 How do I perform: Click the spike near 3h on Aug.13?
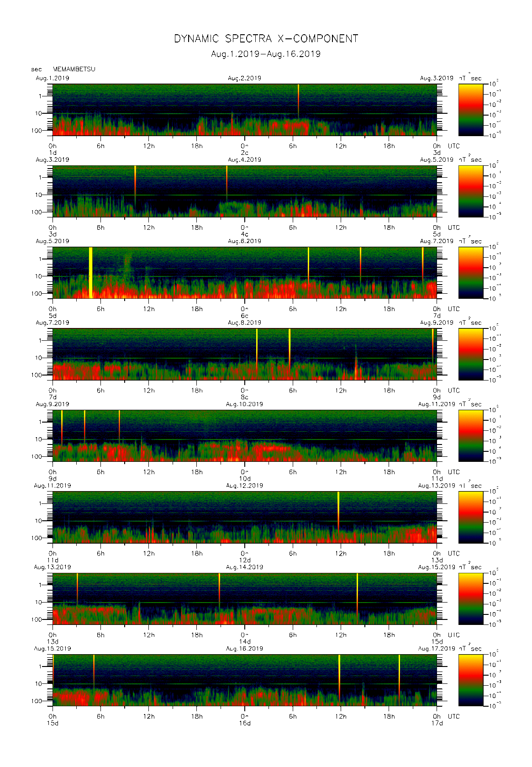coord(77,589)
